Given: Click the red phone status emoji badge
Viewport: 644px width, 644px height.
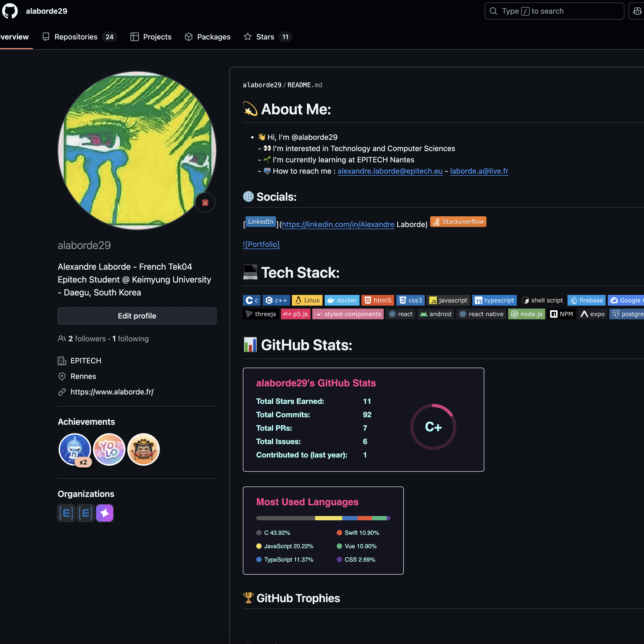Looking at the screenshot, I should (x=205, y=203).
